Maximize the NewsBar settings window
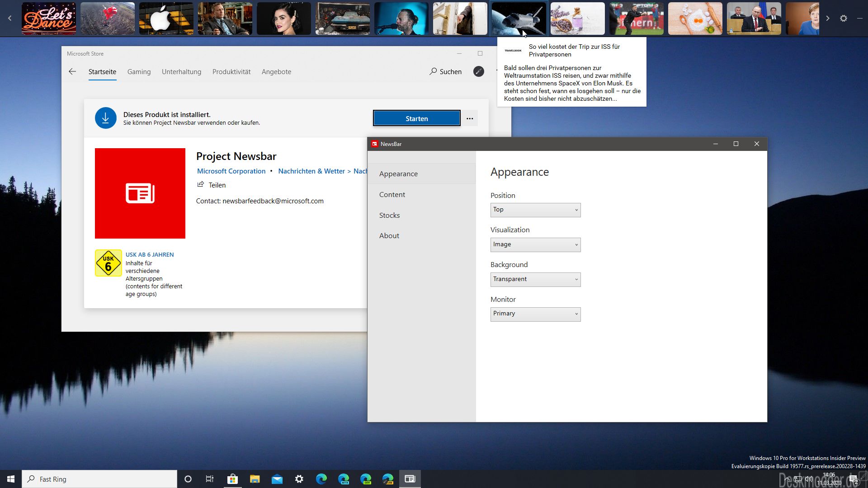This screenshot has width=868, height=488. [x=736, y=144]
